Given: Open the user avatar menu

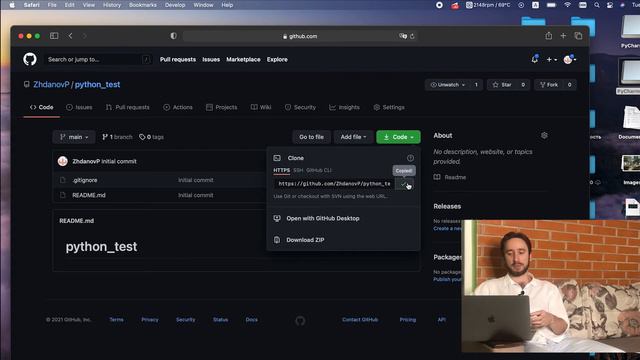Looking at the screenshot, I should [569, 60].
